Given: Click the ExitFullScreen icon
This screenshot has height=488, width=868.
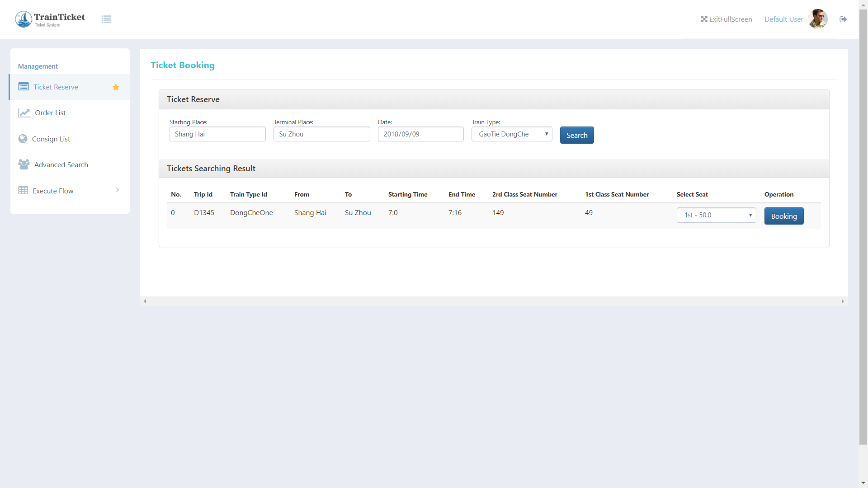Looking at the screenshot, I should point(704,19).
